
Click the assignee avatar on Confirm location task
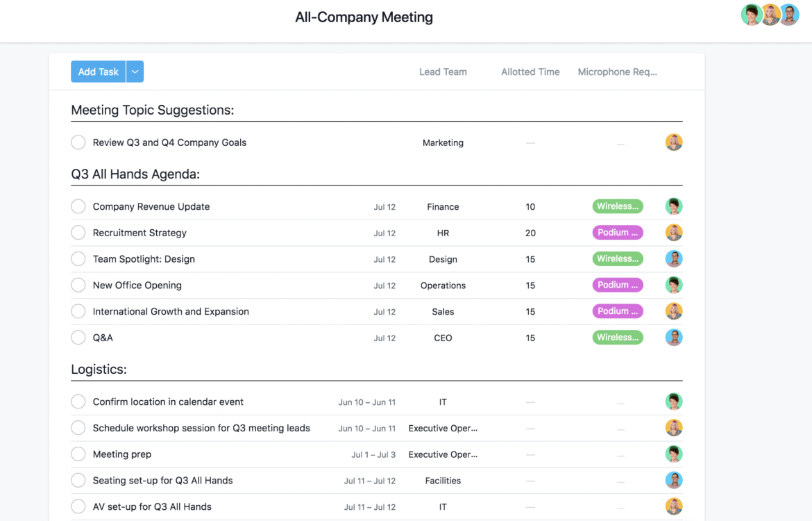click(x=674, y=402)
